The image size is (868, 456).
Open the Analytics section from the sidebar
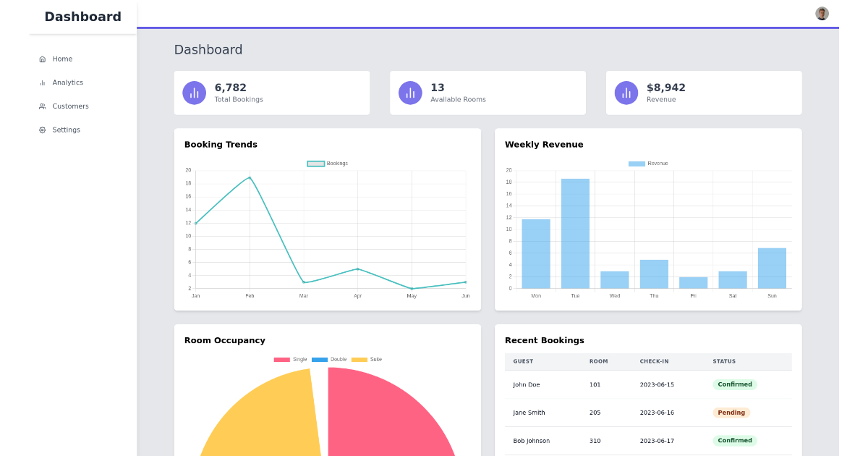pos(42,83)
